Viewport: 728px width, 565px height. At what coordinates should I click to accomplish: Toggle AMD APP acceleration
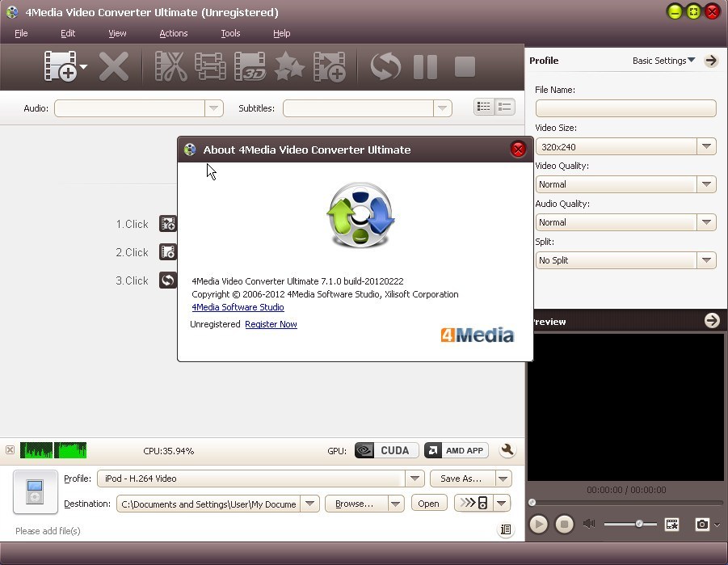(456, 450)
